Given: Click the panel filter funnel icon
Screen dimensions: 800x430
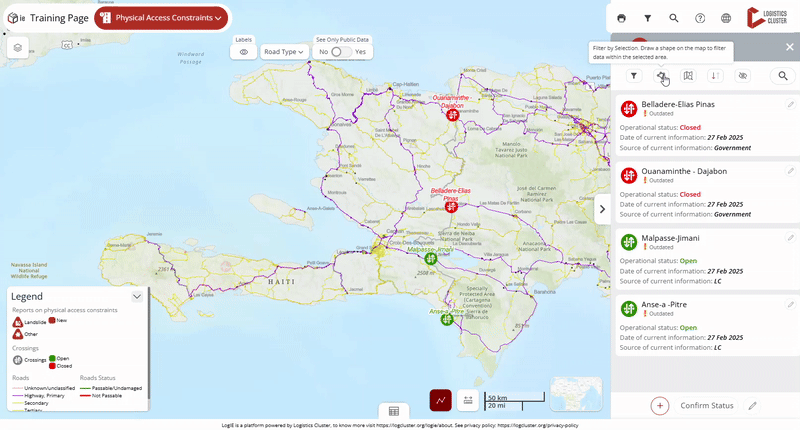Looking at the screenshot, I should pyautogui.click(x=634, y=76).
